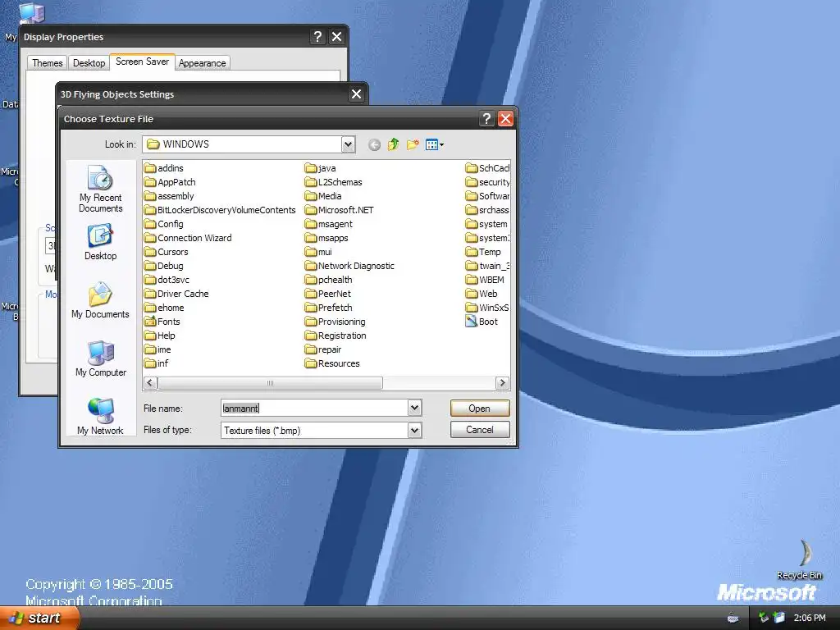The width and height of the screenshot is (840, 630).
Task: Open My Documents in places bar
Action: click(100, 300)
